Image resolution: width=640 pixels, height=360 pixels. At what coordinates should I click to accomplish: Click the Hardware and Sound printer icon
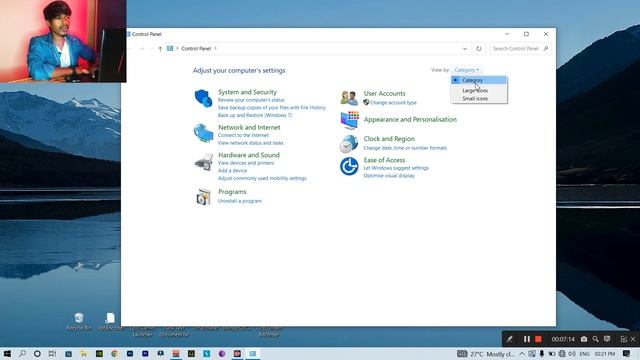(203, 162)
